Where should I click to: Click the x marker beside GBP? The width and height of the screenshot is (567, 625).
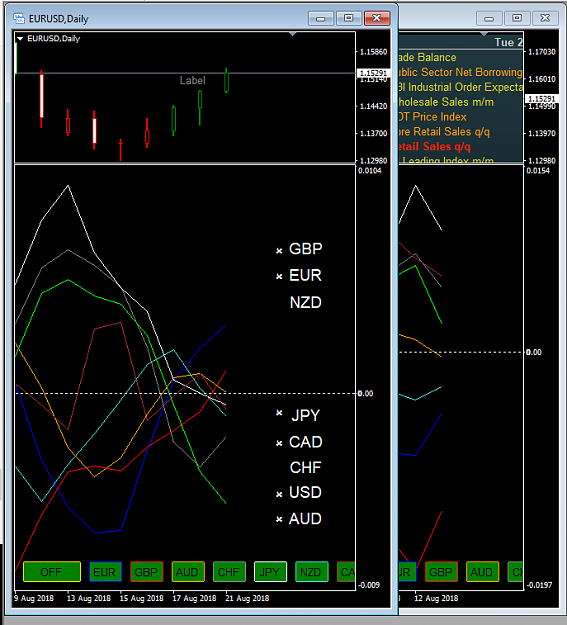(x=279, y=250)
